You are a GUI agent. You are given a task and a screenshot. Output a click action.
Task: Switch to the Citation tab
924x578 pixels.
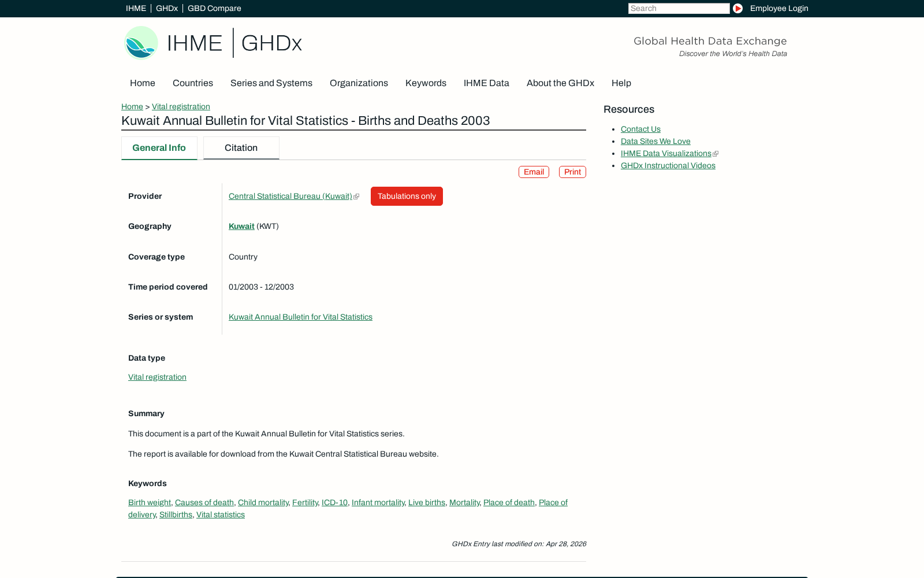point(241,148)
